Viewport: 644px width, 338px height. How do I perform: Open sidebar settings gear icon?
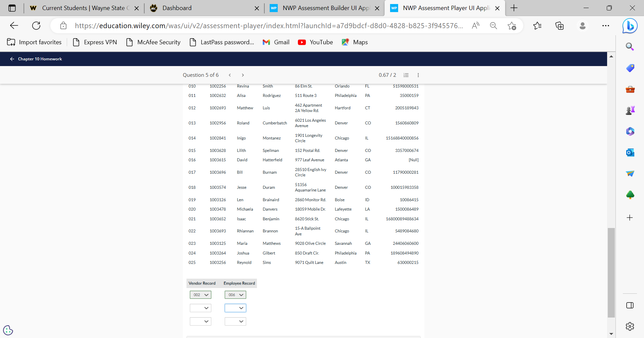point(630,326)
